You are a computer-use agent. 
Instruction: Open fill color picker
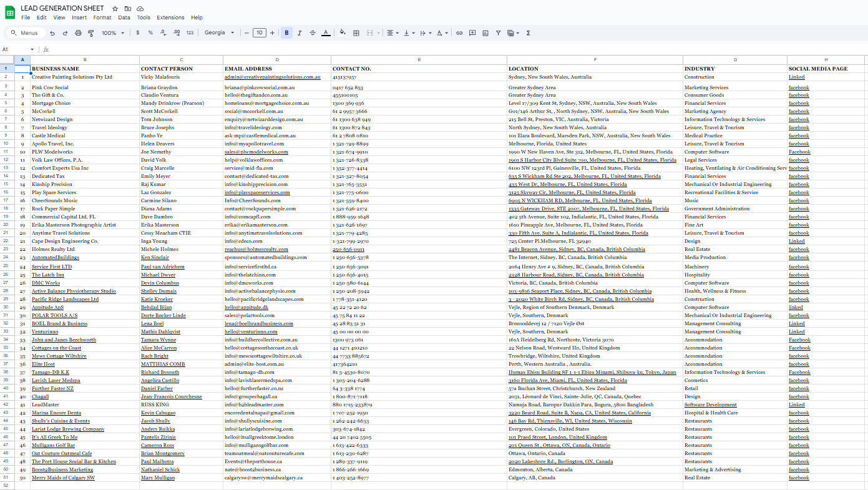coord(343,33)
